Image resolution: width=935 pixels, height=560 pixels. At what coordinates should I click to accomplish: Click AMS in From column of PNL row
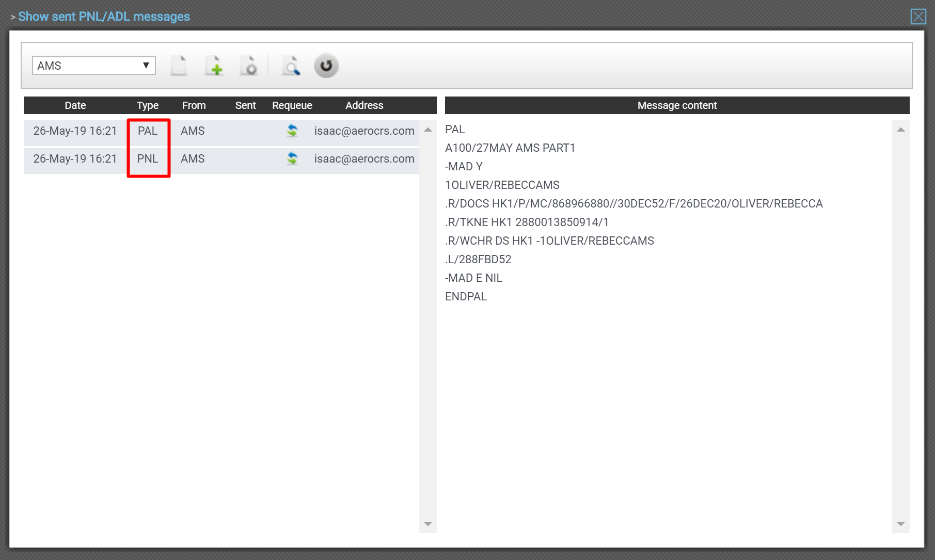point(193,159)
